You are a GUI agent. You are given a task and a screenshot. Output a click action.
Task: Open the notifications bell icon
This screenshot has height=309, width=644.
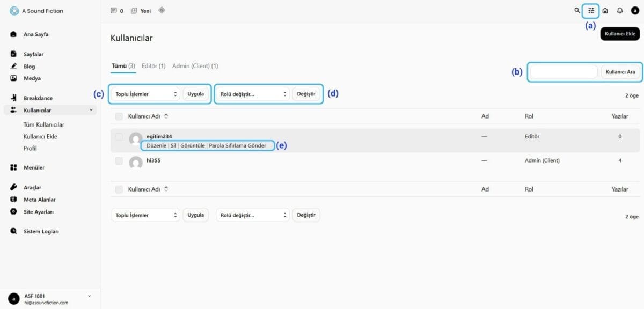(620, 10)
